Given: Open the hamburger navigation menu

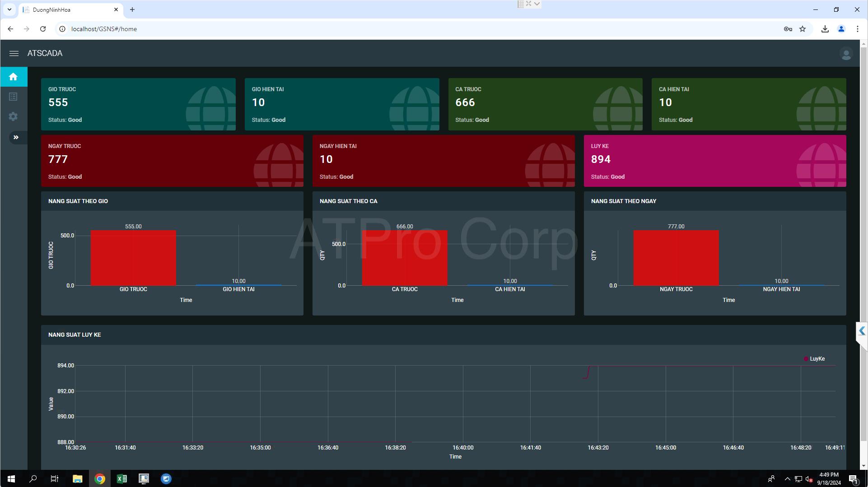Looking at the screenshot, I should click(x=14, y=53).
